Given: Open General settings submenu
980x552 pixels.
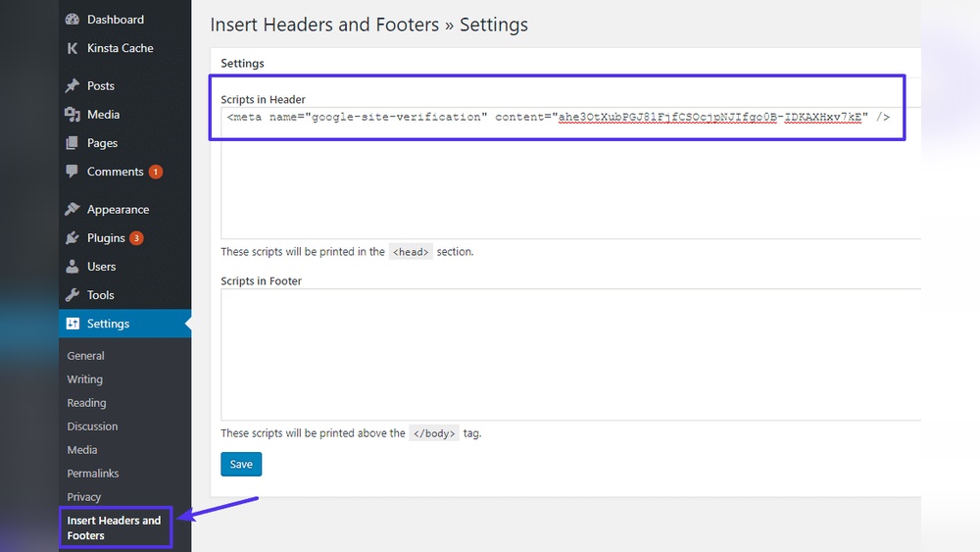Looking at the screenshot, I should (x=85, y=356).
